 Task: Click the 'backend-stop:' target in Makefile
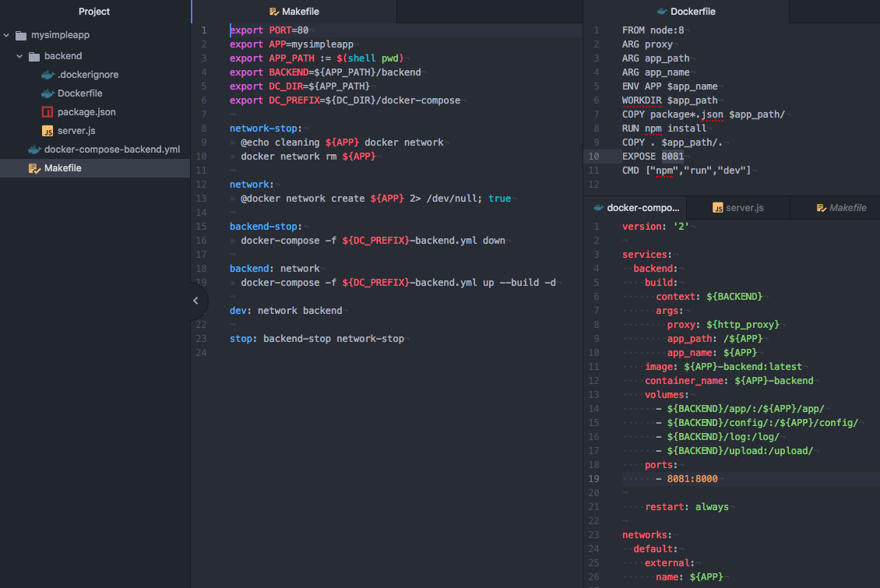266,227
